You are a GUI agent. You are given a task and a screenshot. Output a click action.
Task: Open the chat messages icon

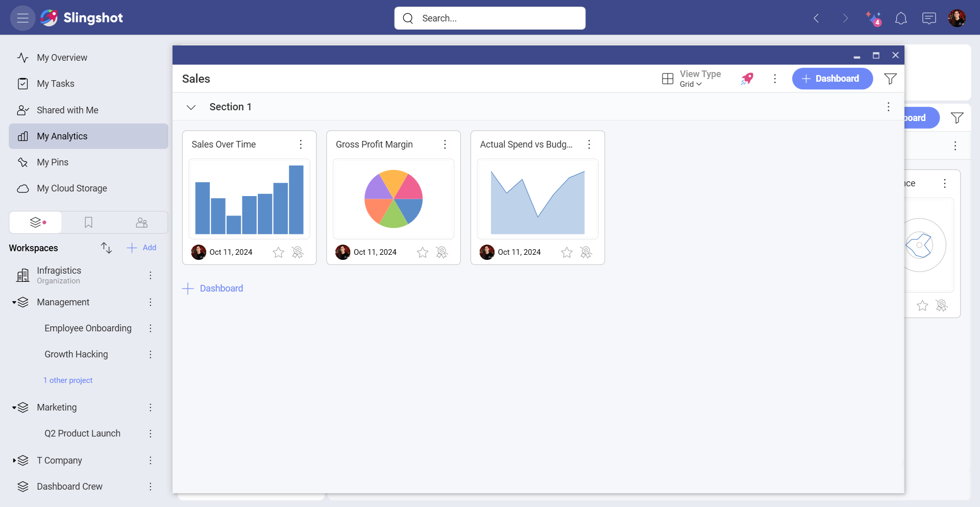pos(928,18)
